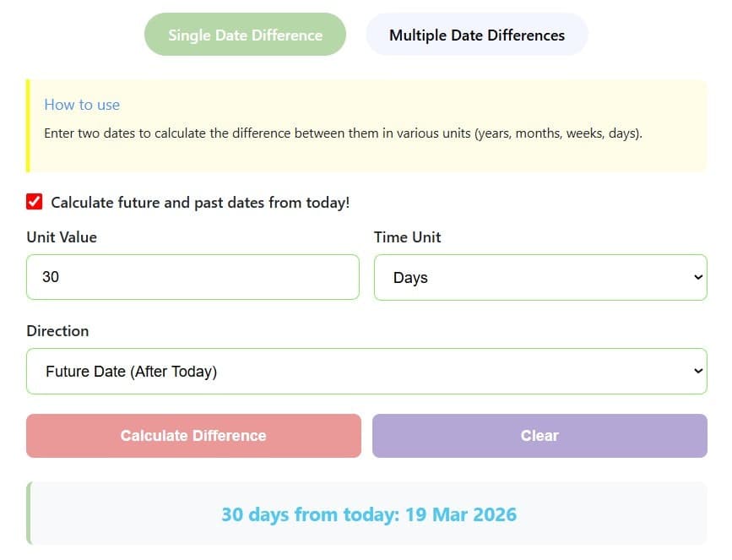Open the Direction dropdown

click(x=366, y=371)
